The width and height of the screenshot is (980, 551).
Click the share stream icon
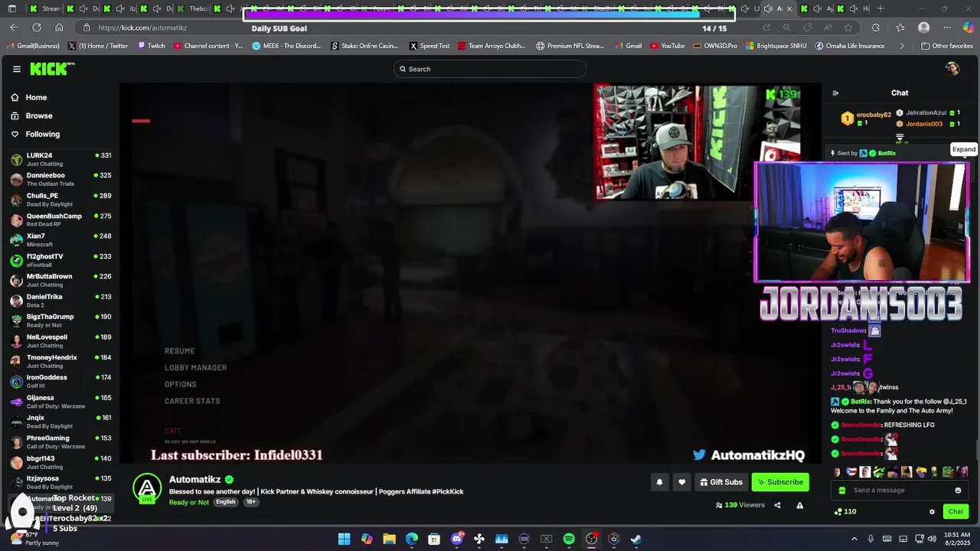[777, 505]
